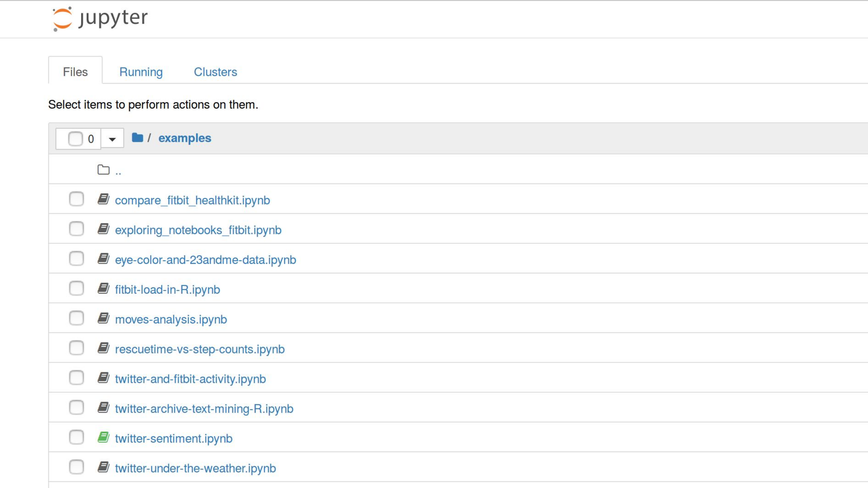Screen dimensions: 868x488
Task: Select checkbox for twitter-sentiment.ipynb
Action: click(76, 437)
